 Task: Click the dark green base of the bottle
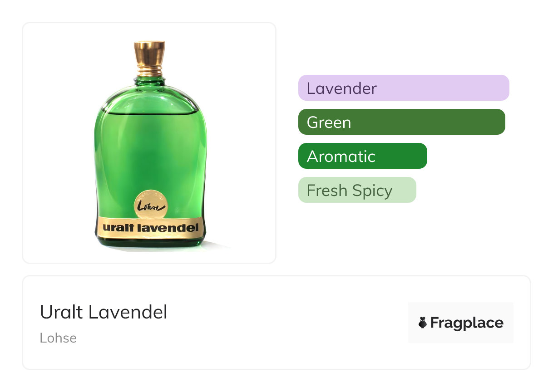pyautogui.click(x=149, y=242)
